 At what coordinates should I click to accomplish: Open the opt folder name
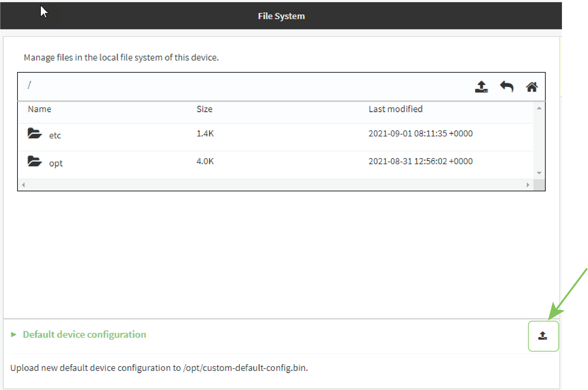click(x=56, y=163)
